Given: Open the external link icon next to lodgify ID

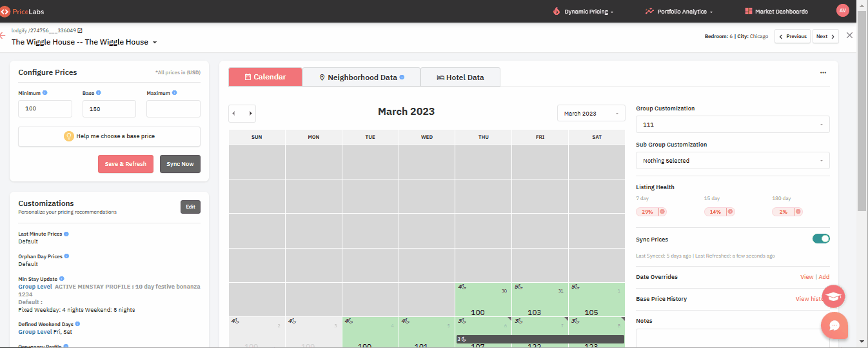Looking at the screenshot, I should coord(80,30).
